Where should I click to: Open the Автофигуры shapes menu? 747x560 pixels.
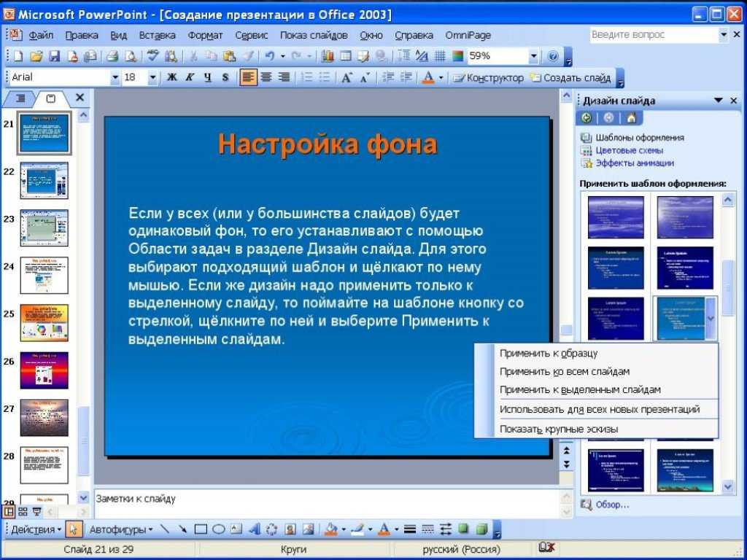tap(121, 529)
